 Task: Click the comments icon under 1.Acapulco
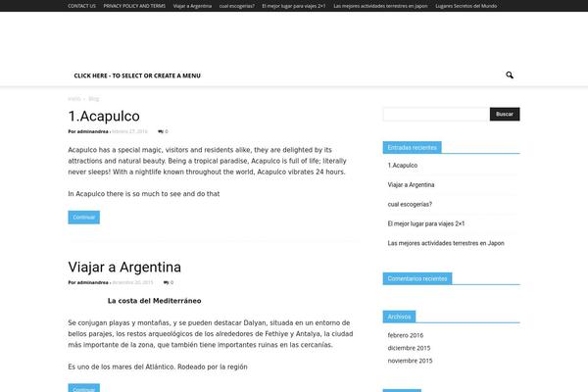click(161, 131)
